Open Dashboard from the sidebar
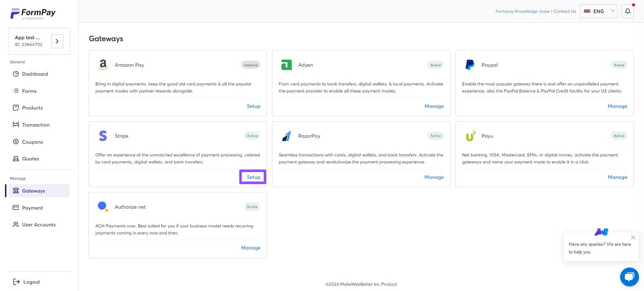 point(35,74)
